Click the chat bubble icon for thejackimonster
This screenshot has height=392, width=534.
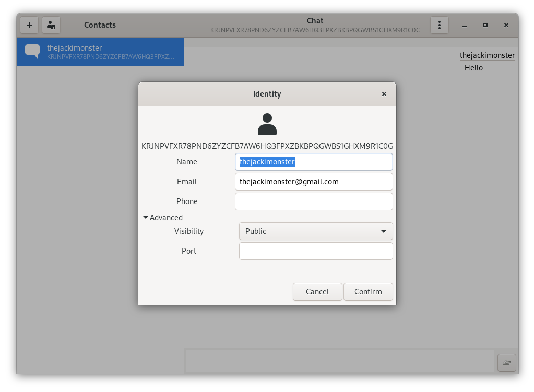(32, 52)
